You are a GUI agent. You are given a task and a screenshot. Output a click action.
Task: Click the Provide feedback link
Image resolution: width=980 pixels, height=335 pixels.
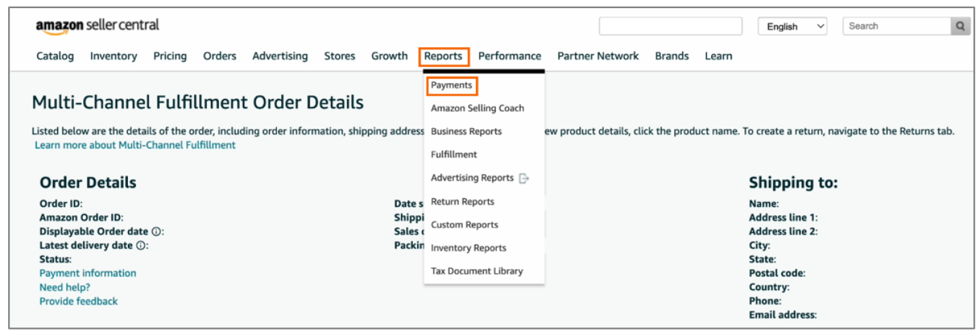pyautogui.click(x=78, y=301)
